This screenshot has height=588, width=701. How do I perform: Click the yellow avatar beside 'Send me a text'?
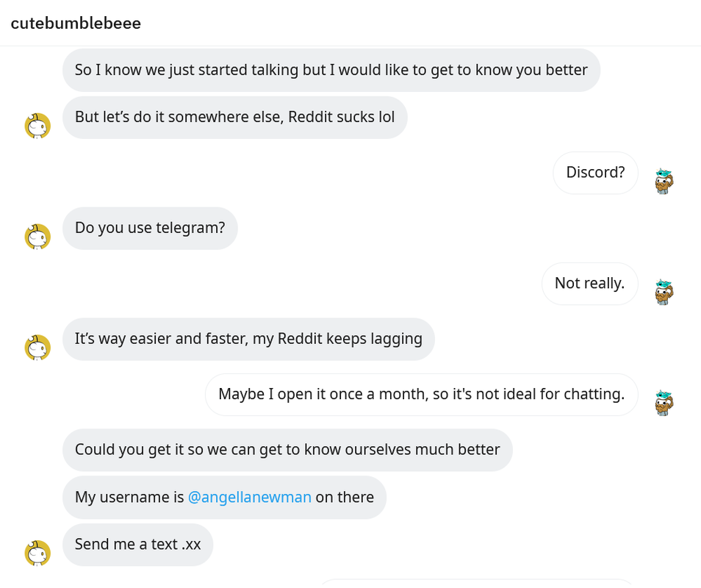pos(37,553)
